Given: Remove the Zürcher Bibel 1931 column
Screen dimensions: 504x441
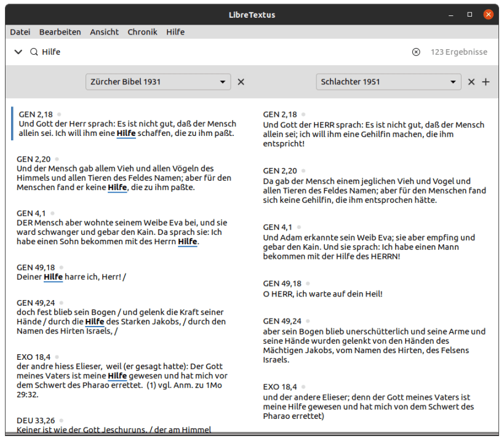Looking at the screenshot, I should [241, 82].
